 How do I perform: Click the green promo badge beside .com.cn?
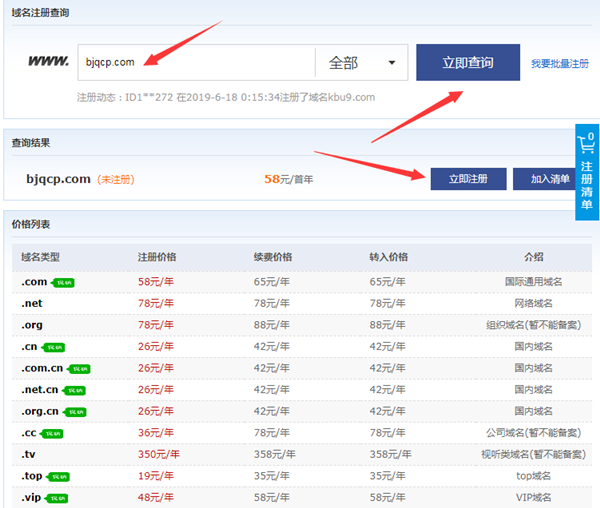(80, 369)
